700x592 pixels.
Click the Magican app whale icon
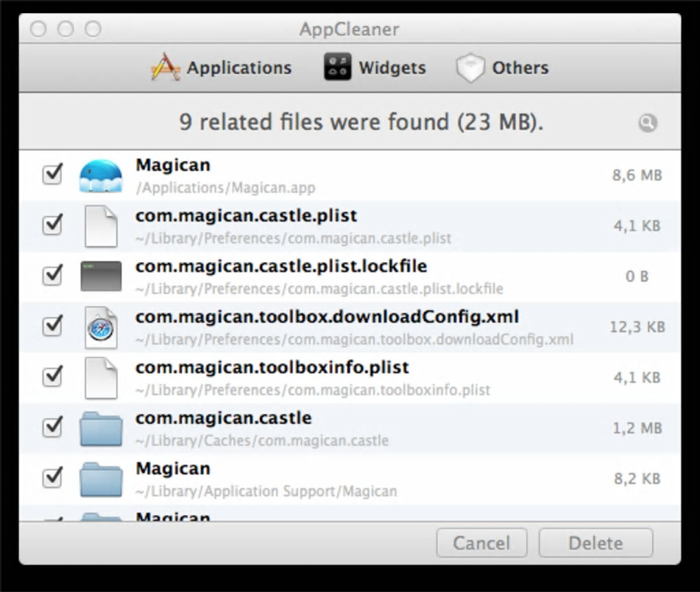pos(101,176)
